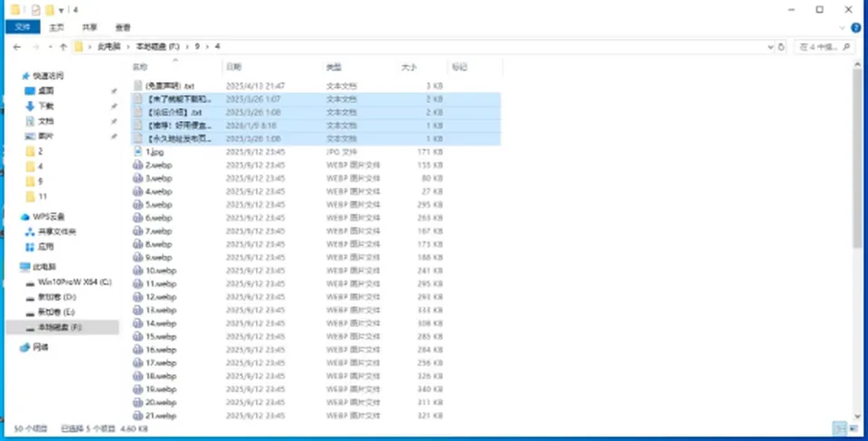Switch to Details view in the status bar
The height and width of the screenshot is (441, 868).
pyautogui.click(x=839, y=428)
